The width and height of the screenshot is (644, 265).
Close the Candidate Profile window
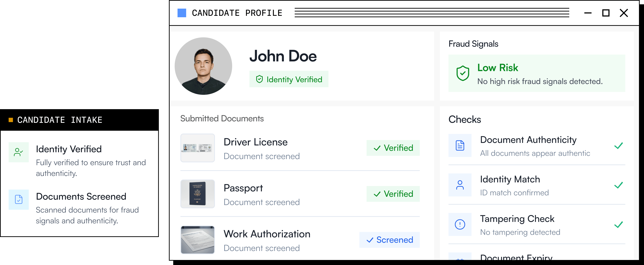624,13
